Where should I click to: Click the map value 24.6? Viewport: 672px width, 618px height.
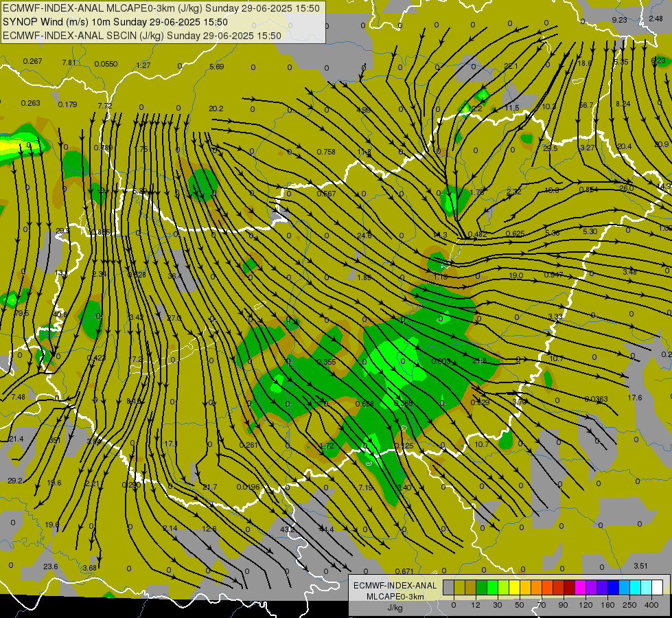[364, 236]
